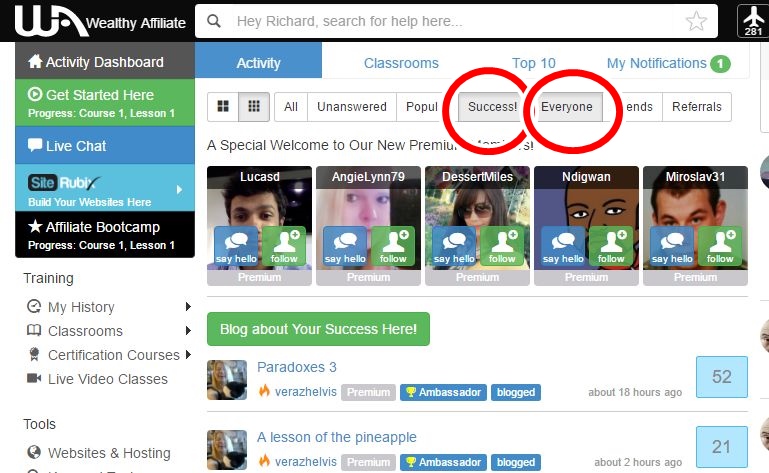Open the Classrooms tab
This screenshot has width=769, height=473.
tap(401, 63)
